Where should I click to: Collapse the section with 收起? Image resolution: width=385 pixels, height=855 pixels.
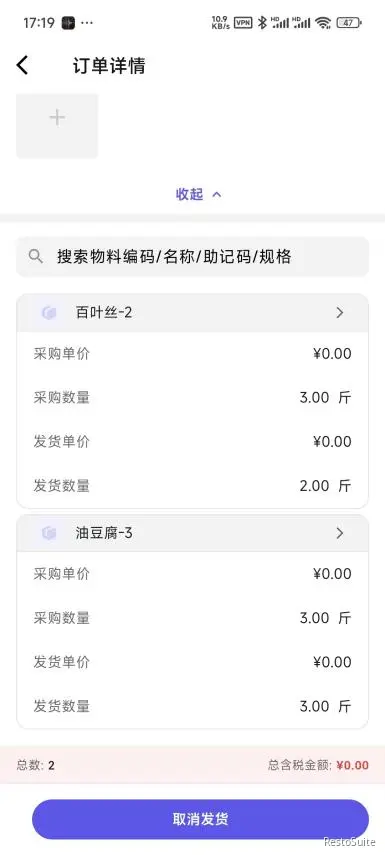pyautogui.click(x=198, y=194)
